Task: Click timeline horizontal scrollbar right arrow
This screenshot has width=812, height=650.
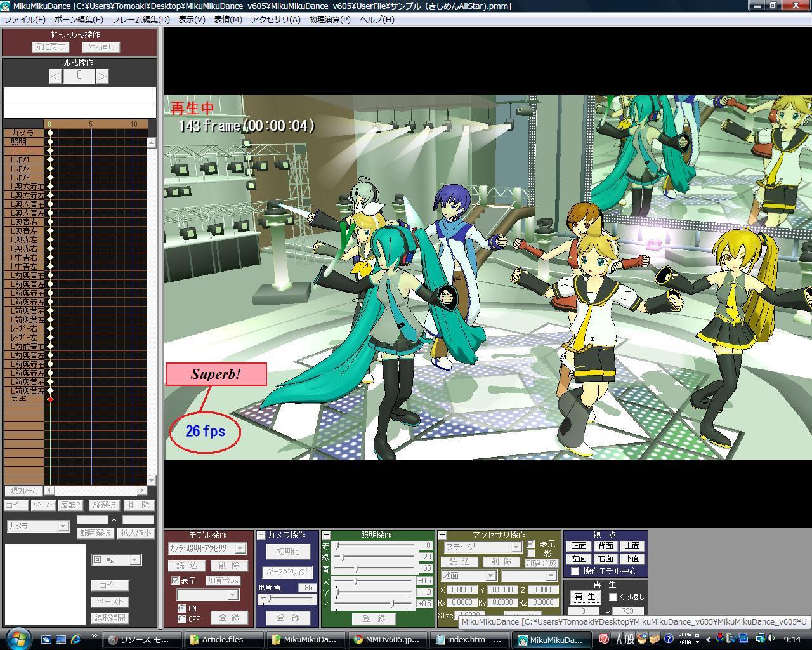Action: pos(142,490)
